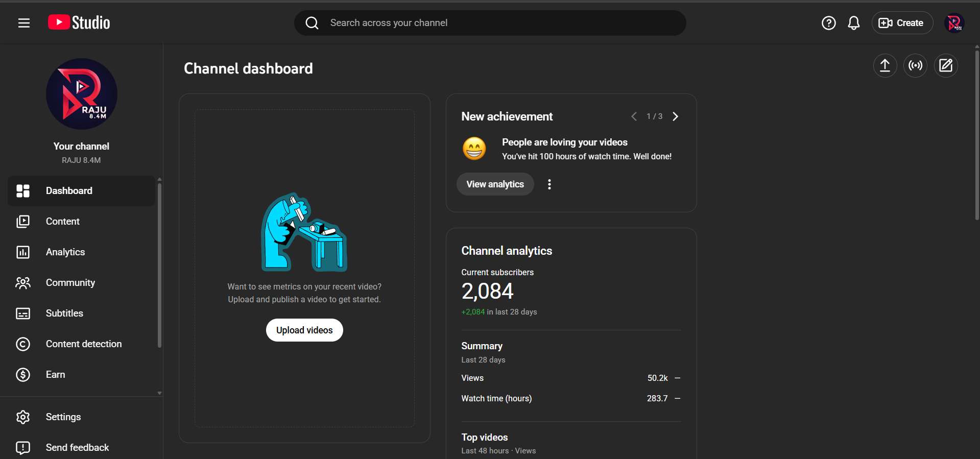
Task: Open Analytics in the sidebar
Action: [65, 252]
